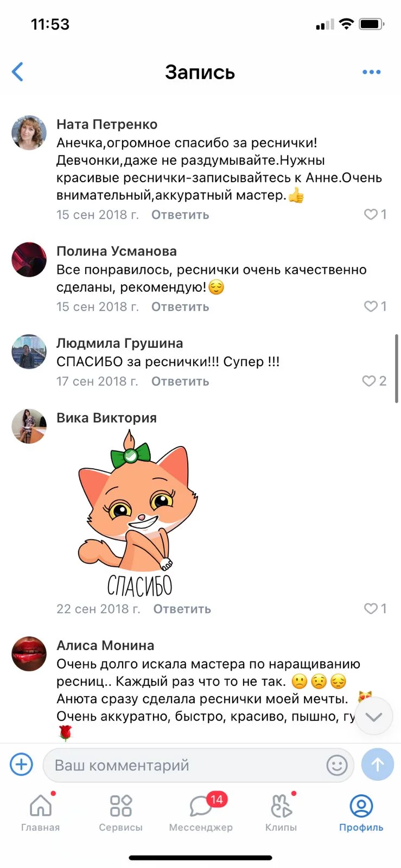The width and height of the screenshot is (401, 868).
Task: Open Алиса Монина's profile avatar
Action: 29,654
